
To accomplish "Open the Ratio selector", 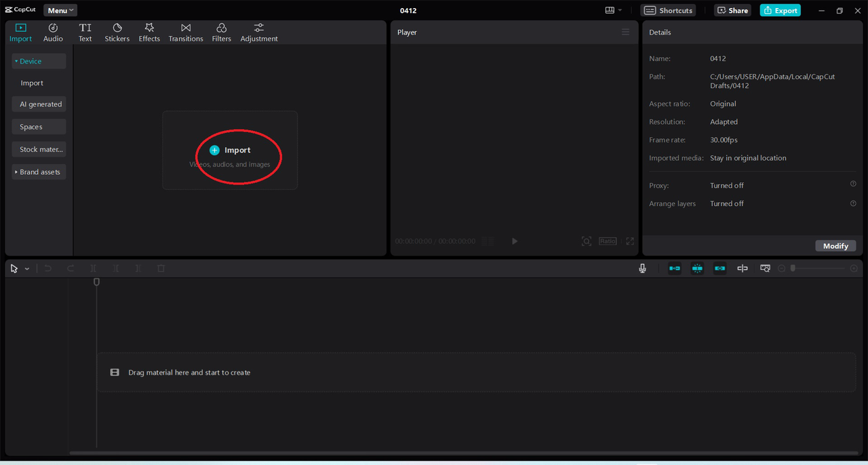I will [608, 241].
